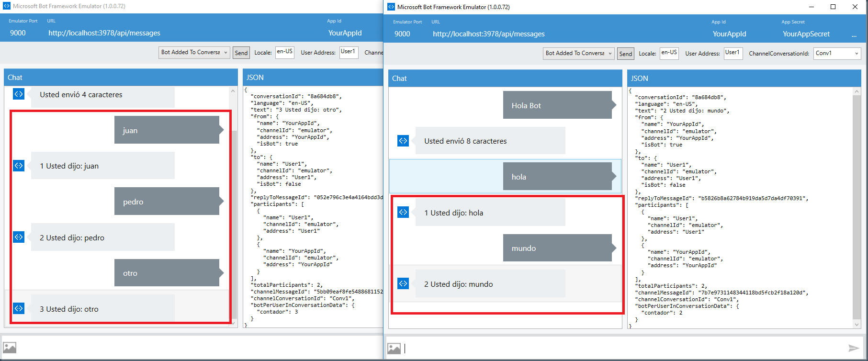Image resolution: width=868 pixels, height=361 pixels.
Task: Select the 'pedro' user message
Action: [167, 201]
